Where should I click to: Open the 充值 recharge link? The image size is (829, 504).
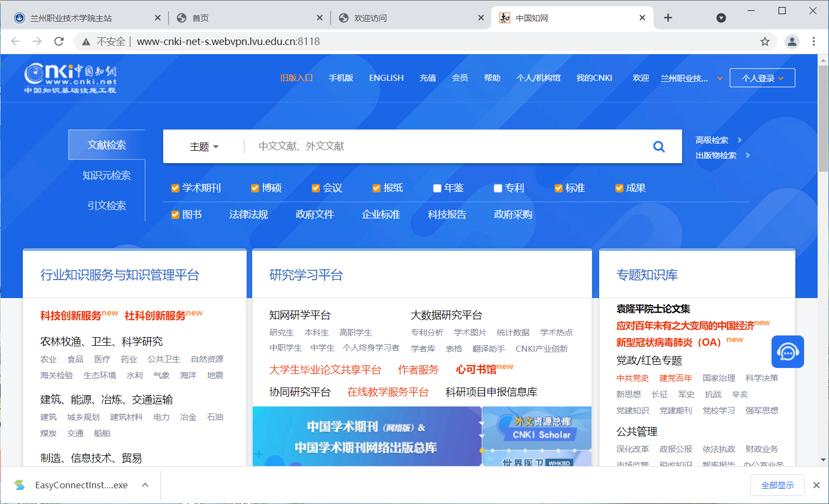click(x=428, y=78)
